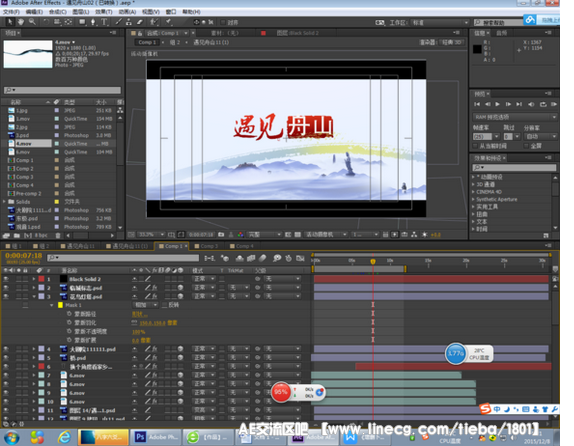The height and width of the screenshot is (446, 574).
Task: Reset exposure icon in viewer bottom bar
Action: coord(425,234)
